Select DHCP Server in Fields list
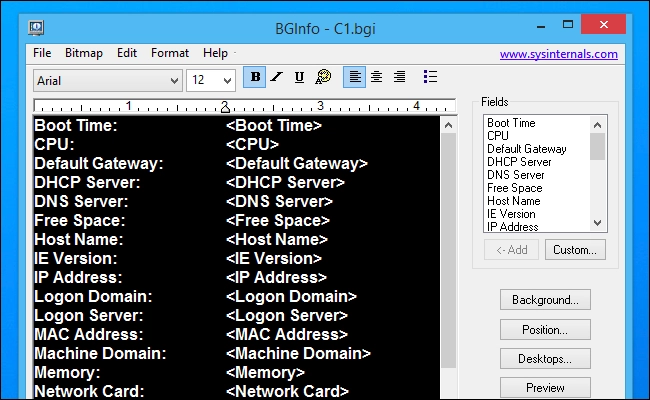This screenshot has width=650, height=400. tap(519, 162)
